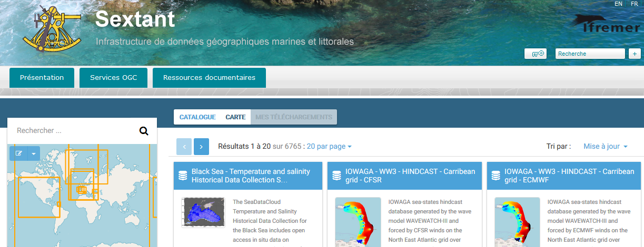
Task: Click the CFSR hindcast map thumbnail
Action: (x=358, y=222)
